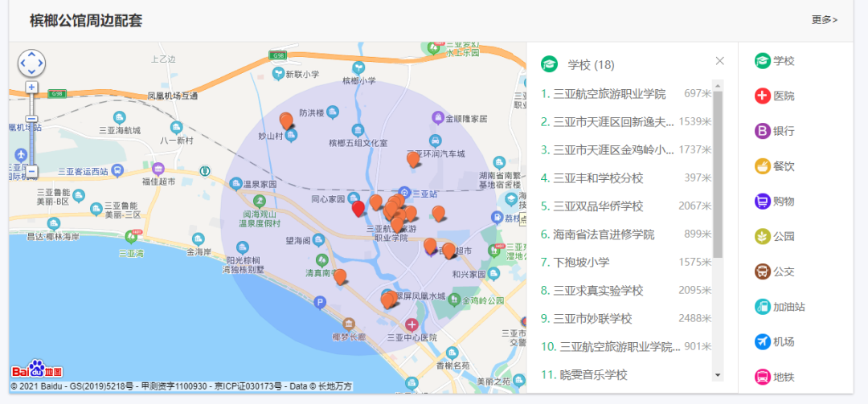Click the map pan compass control
This screenshot has height=404, width=868.
pyautogui.click(x=31, y=63)
